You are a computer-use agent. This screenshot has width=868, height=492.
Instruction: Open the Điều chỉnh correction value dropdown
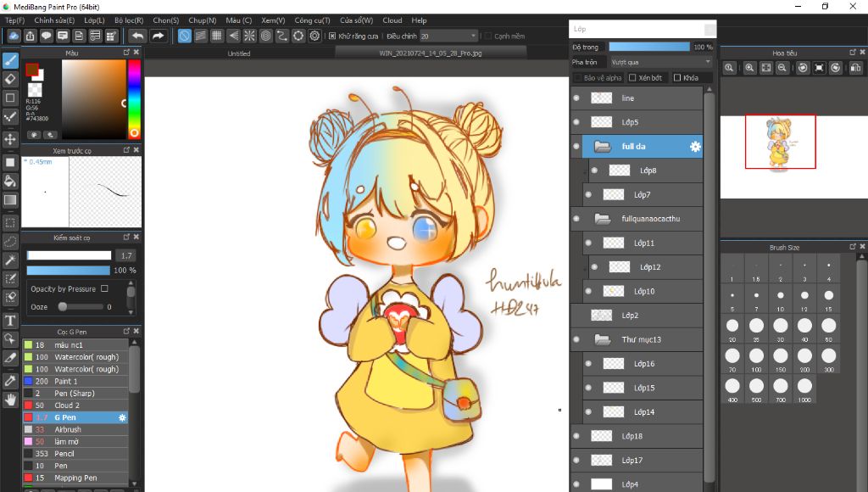click(x=448, y=36)
